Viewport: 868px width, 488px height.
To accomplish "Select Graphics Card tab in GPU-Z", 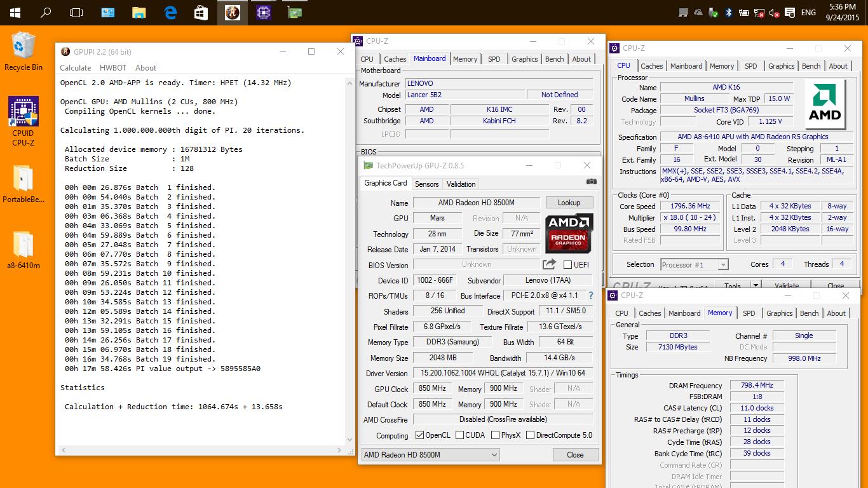I will pyautogui.click(x=385, y=183).
